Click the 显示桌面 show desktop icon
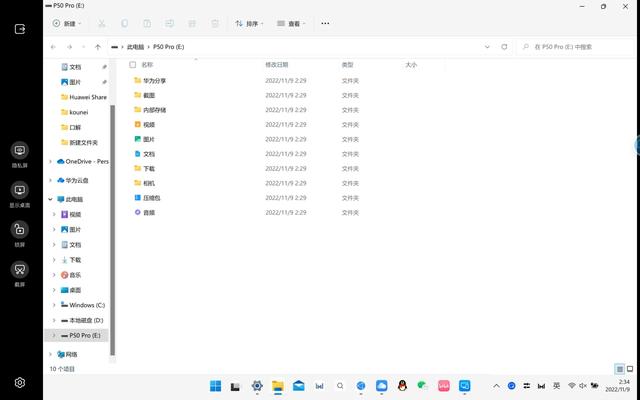 (x=20, y=190)
